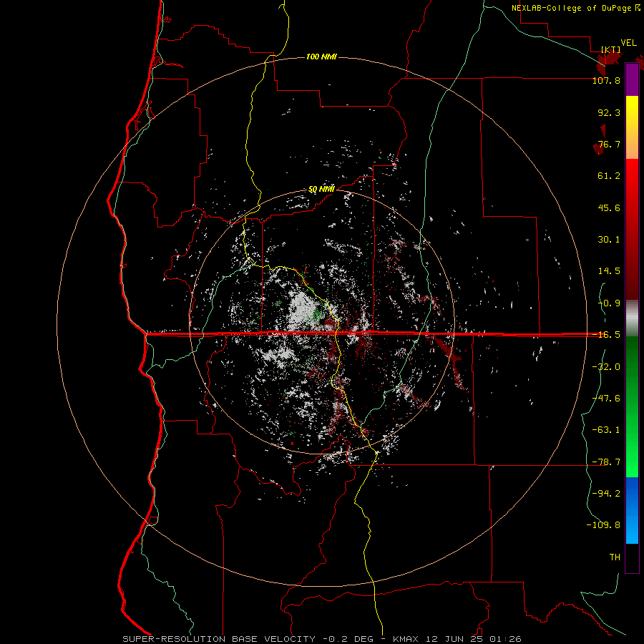
Task: Click the 61.2 velocity scale value
Action: point(609,176)
